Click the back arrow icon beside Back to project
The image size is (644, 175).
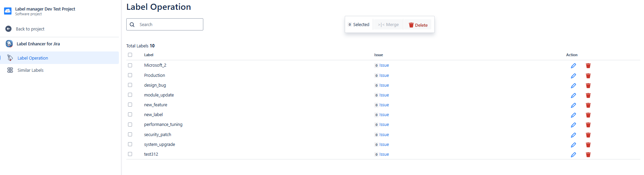[8, 29]
